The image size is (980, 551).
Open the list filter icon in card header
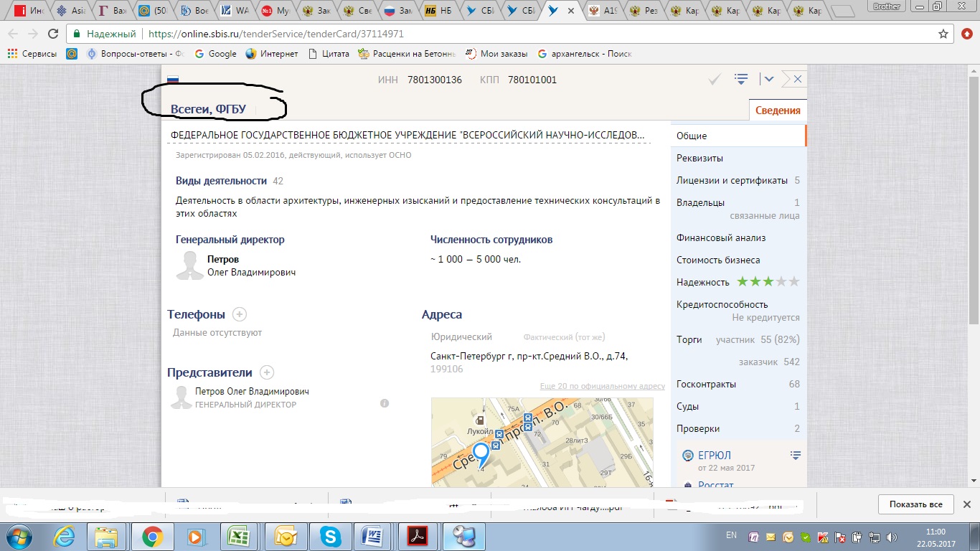(x=741, y=79)
